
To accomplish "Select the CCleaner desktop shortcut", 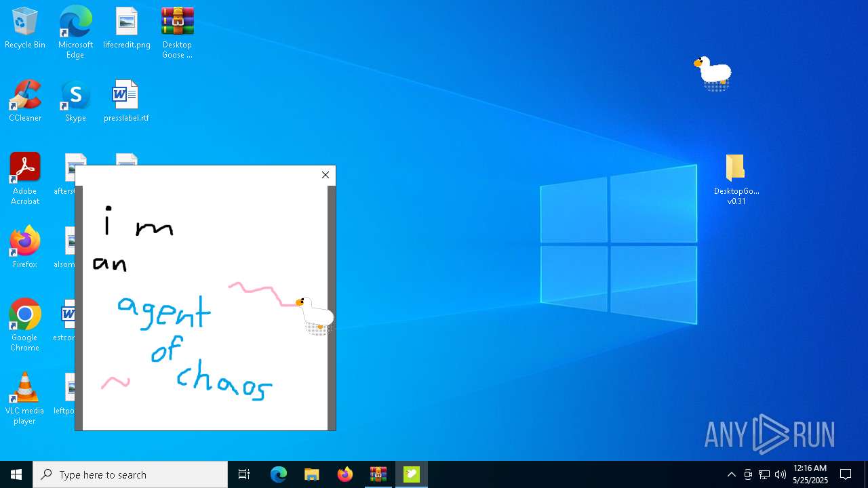I will tap(25, 102).
